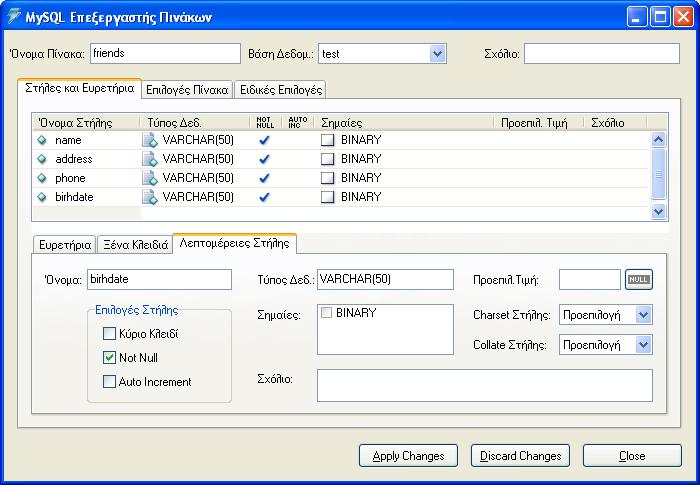Click the Σημαίες column header
The width and height of the screenshot is (700, 485).
(x=404, y=122)
